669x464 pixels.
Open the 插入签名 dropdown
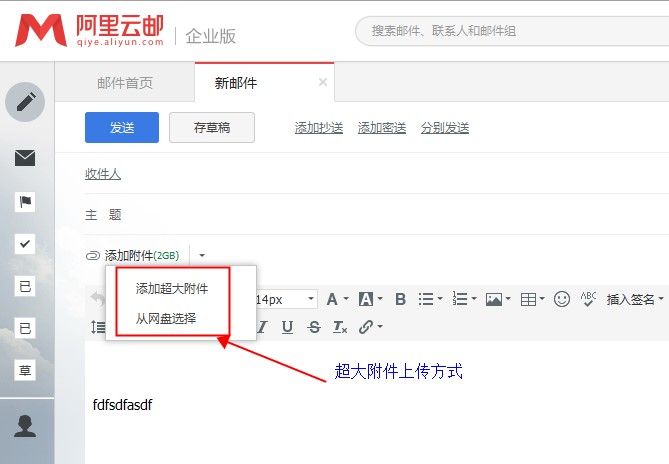tap(636, 299)
